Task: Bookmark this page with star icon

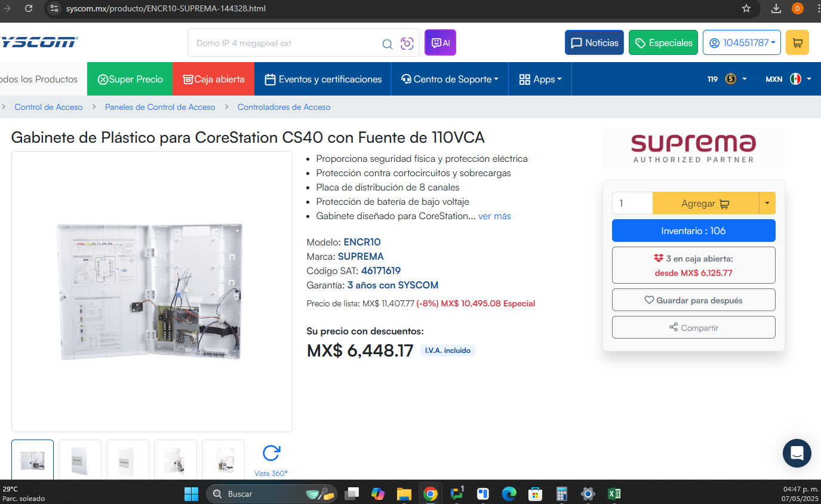Action: pos(746,8)
